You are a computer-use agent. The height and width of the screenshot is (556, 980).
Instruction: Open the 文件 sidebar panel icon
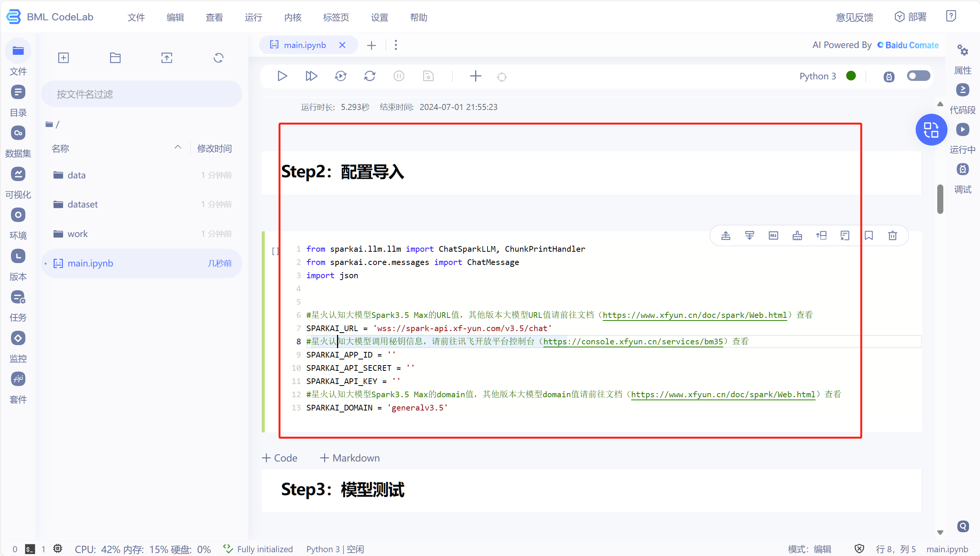(18, 51)
